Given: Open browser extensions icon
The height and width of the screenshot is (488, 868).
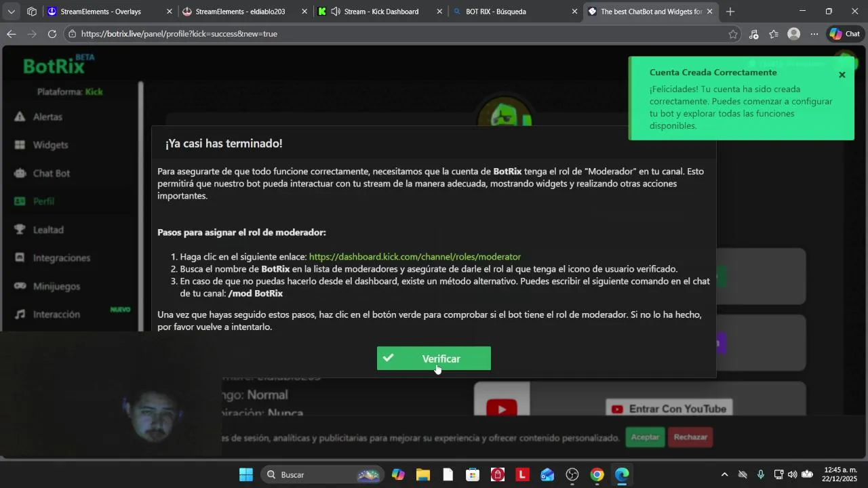Looking at the screenshot, I should pyautogui.click(x=753, y=34).
